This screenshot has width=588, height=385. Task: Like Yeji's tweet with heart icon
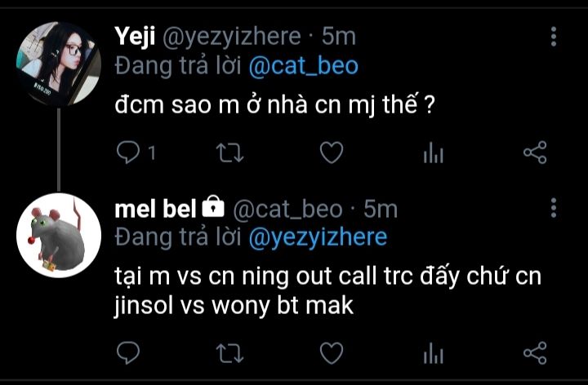click(x=332, y=153)
